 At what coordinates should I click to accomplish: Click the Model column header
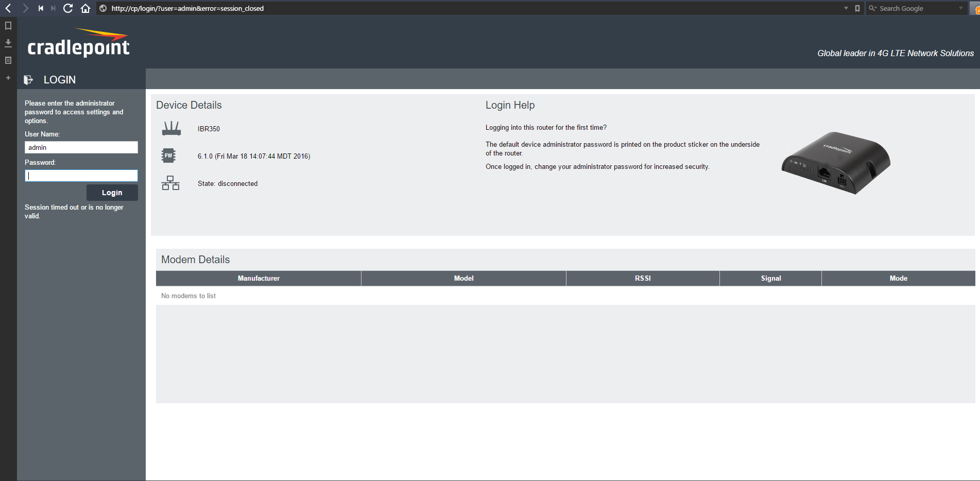point(463,278)
